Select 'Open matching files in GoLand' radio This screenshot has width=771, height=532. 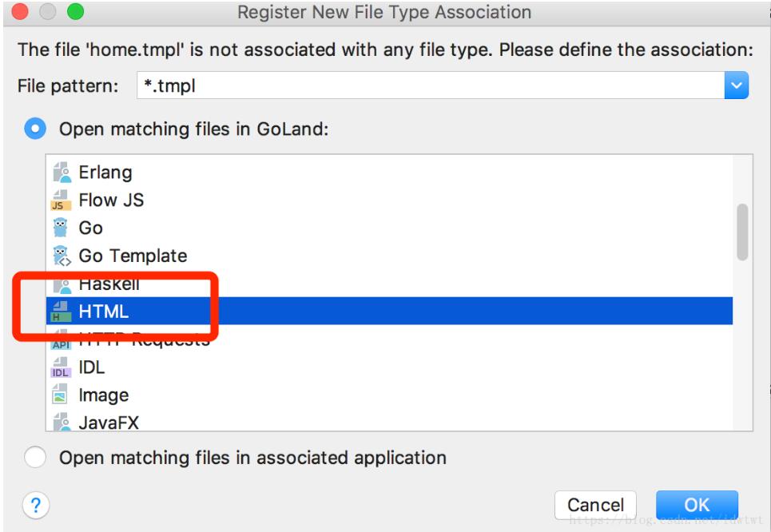35,129
